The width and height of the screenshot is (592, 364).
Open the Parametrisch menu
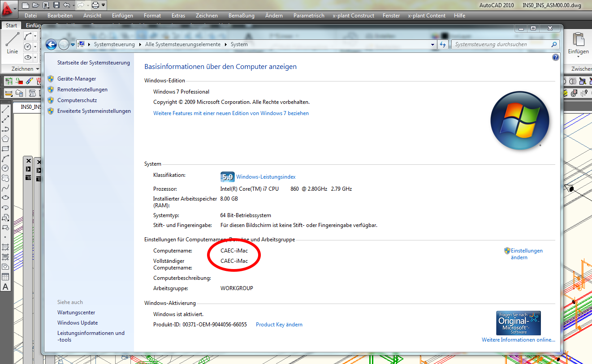309,16
